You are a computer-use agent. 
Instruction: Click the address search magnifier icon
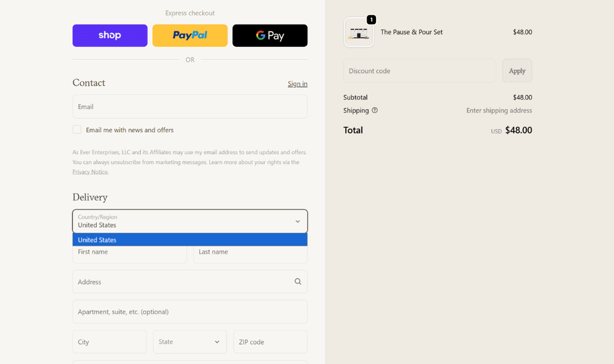(298, 282)
